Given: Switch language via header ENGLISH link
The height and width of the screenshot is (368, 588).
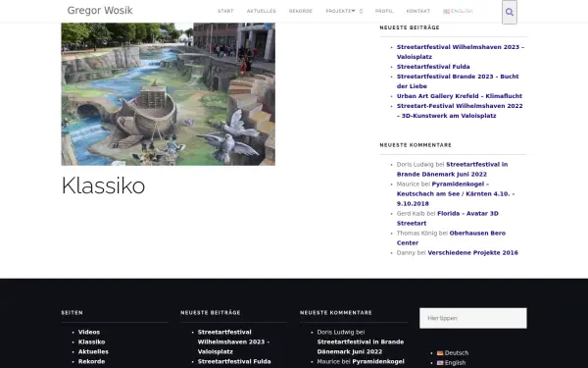Looking at the screenshot, I should 458,11.
